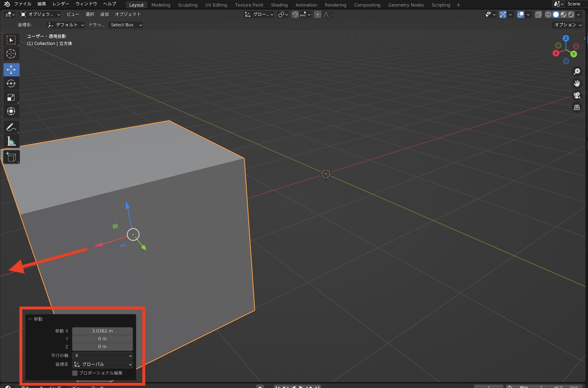Enable プロポーショナル編集 checkbox
The width and height of the screenshot is (588, 388).
pos(75,373)
